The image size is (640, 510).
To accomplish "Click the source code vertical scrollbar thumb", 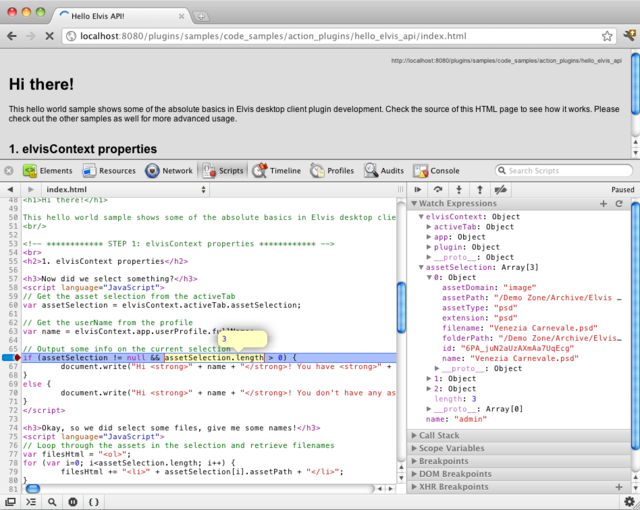I will [401, 308].
